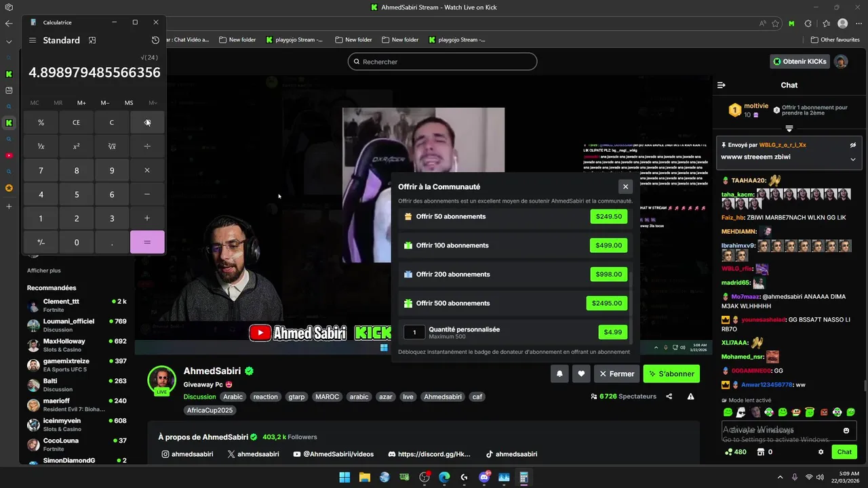Screen dimensions: 868x488
Task: Expand the gift leaderboard chevron under moltivie
Action: (789, 128)
